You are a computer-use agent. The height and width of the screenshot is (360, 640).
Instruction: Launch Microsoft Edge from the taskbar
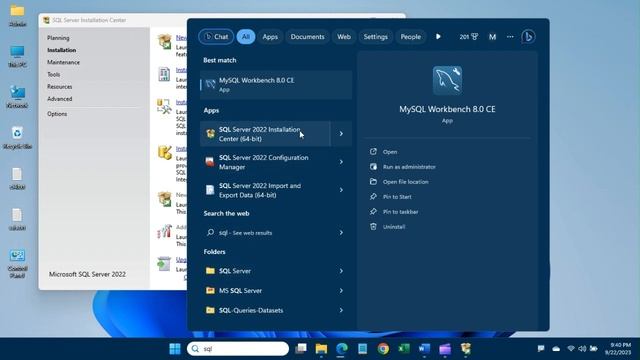click(342, 349)
